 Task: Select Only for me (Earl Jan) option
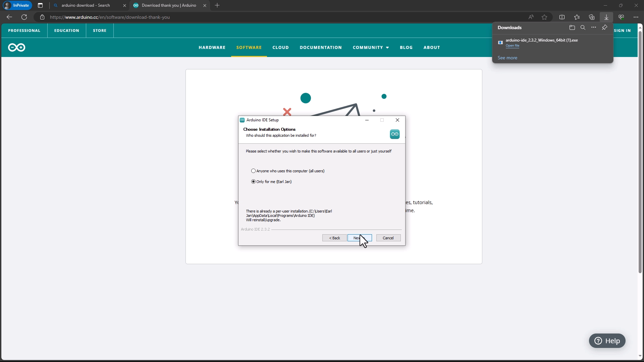pyautogui.click(x=271, y=182)
